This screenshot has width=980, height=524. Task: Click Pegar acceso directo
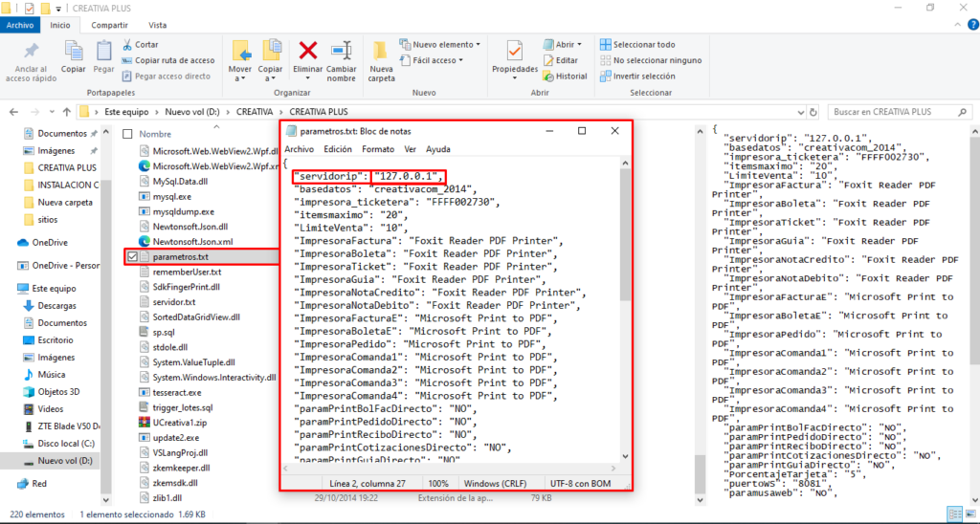166,76
